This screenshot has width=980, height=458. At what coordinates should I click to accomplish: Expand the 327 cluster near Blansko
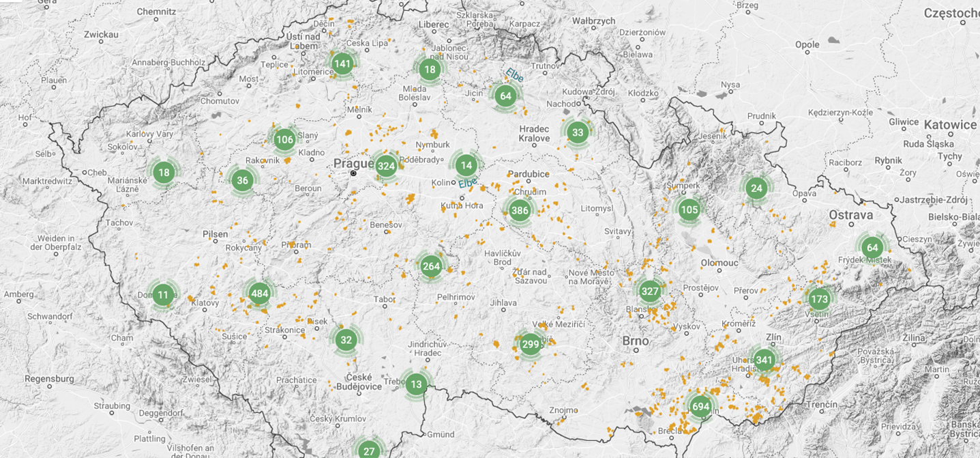(649, 291)
